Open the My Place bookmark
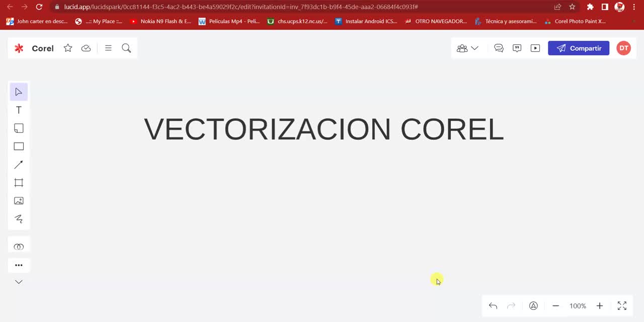This screenshot has width=644, height=322. (x=99, y=21)
